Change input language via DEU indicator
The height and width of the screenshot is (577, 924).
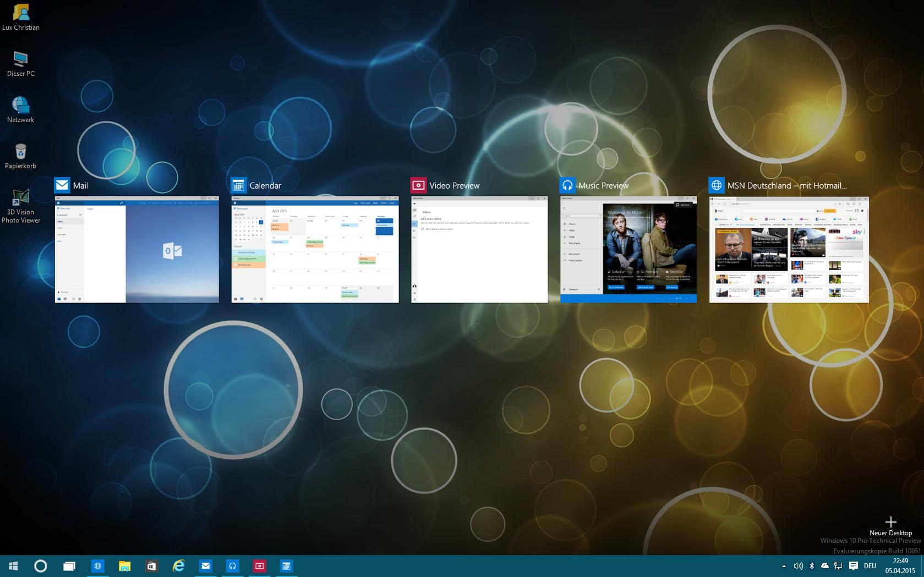870,566
